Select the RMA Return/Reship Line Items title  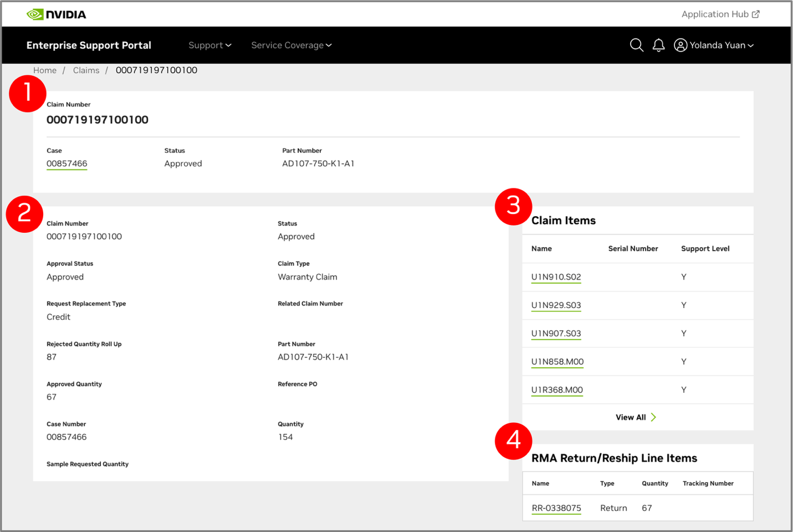click(x=614, y=458)
